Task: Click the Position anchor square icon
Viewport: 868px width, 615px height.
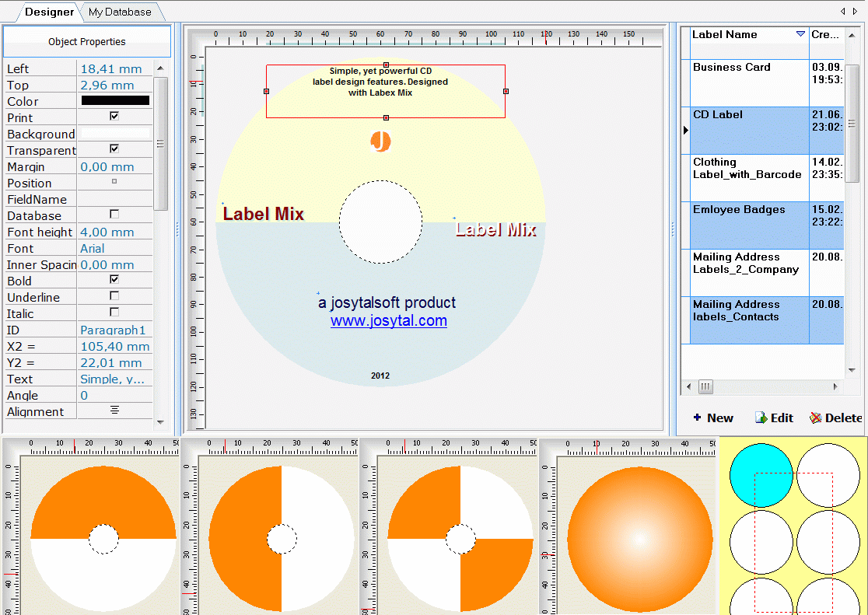Action: tap(114, 182)
